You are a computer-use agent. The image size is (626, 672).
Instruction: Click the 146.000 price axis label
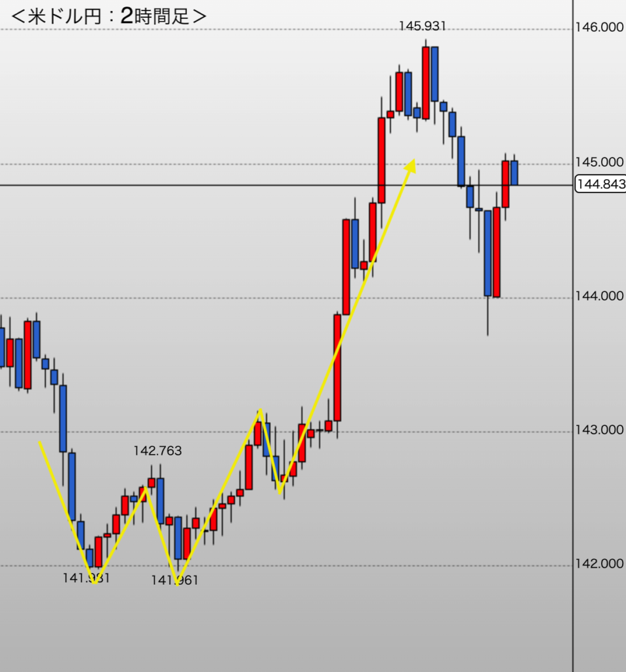pyautogui.click(x=600, y=28)
